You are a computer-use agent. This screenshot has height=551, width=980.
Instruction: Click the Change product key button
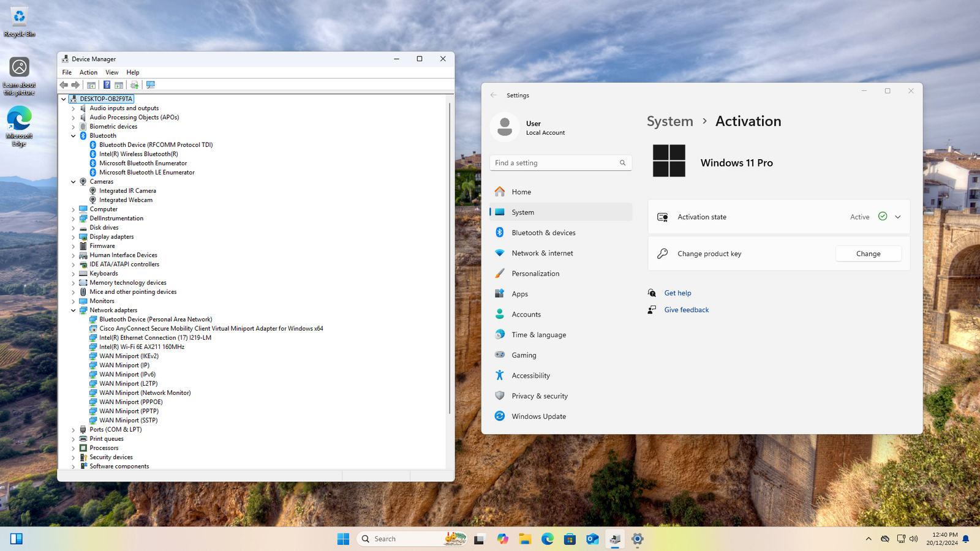[868, 253]
